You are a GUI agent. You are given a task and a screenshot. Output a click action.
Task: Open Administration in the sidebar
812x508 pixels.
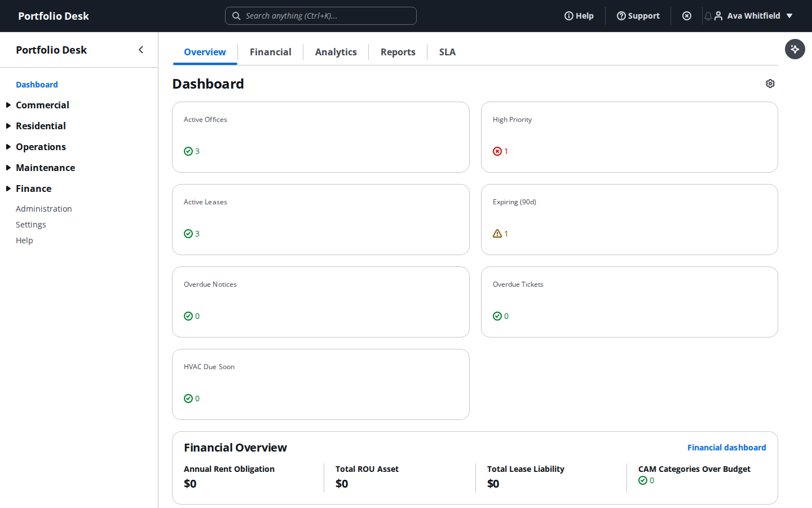point(44,209)
